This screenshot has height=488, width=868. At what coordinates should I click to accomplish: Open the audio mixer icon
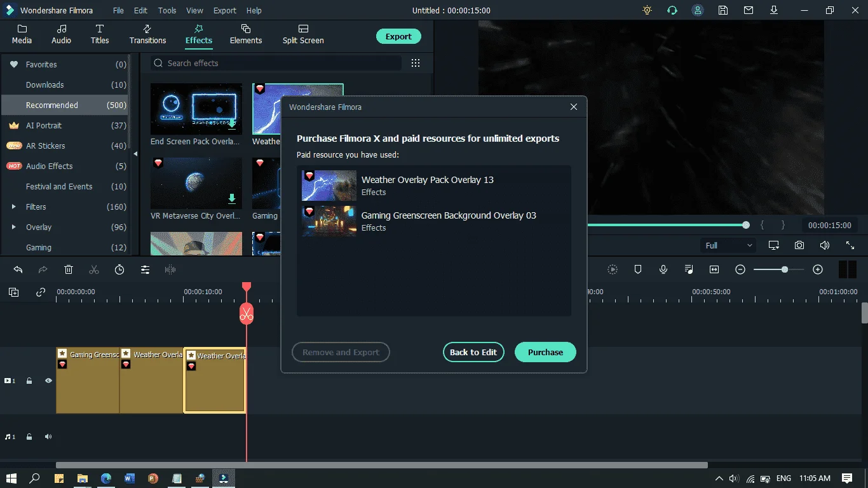[x=689, y=269]
